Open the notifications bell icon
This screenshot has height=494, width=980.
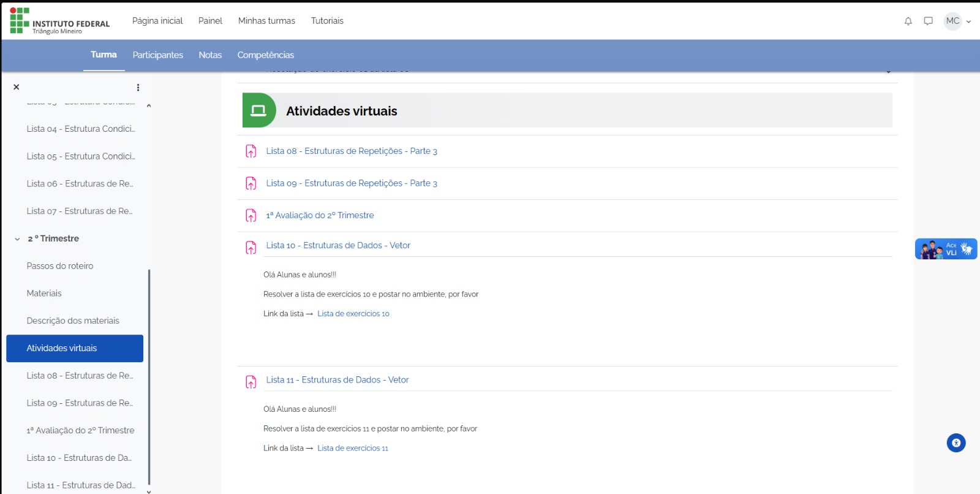908,21
